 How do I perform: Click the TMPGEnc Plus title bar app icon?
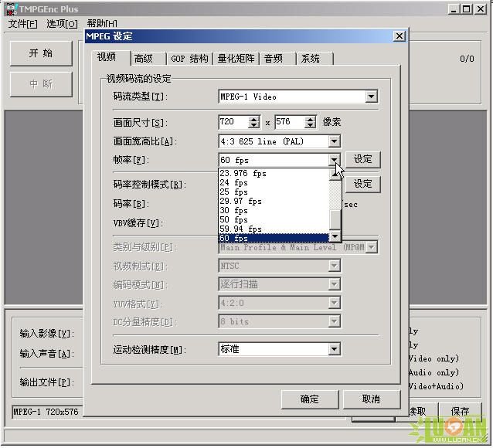click(11, 8)
